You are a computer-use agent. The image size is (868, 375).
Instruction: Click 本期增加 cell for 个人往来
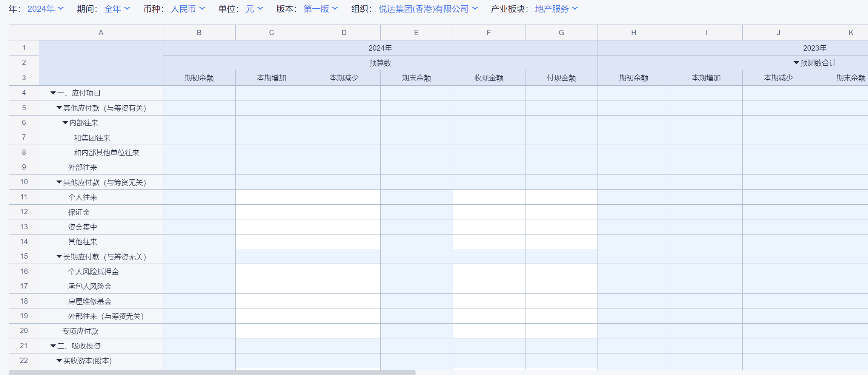(272, 197)
